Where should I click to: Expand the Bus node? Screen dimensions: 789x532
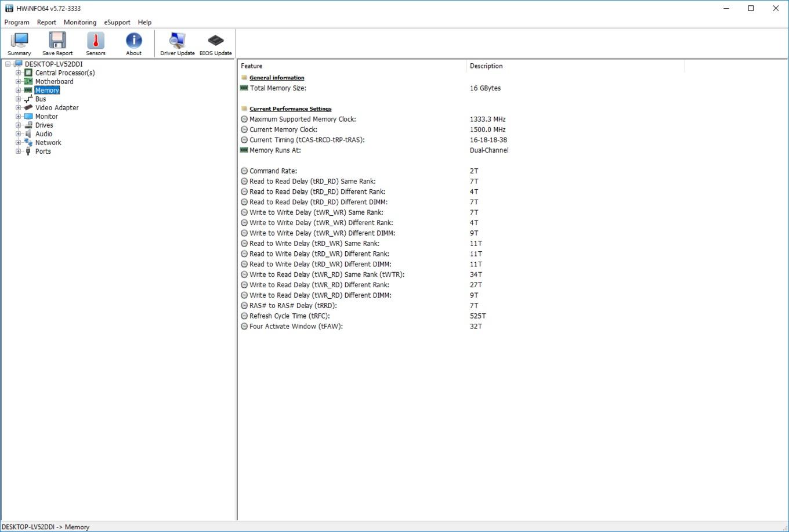18,99
